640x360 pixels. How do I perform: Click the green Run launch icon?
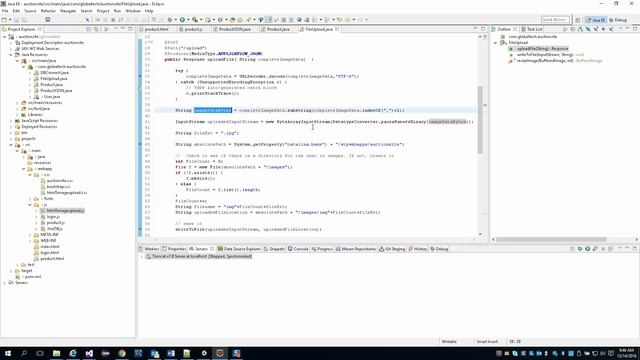(182, 20)
